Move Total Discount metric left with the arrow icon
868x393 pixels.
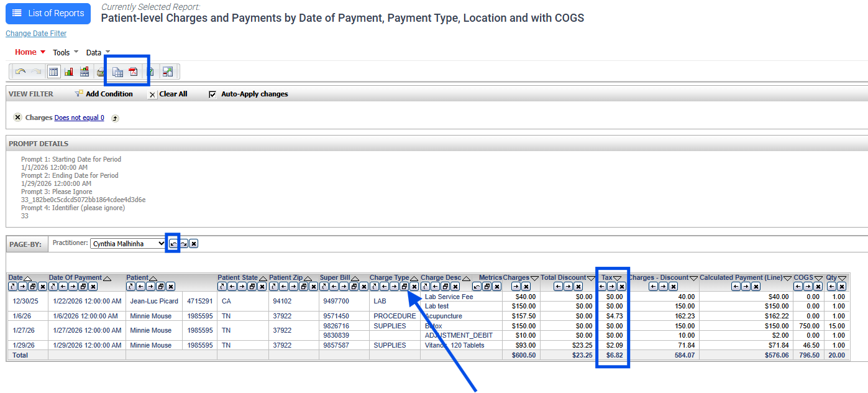coord(559,287)
